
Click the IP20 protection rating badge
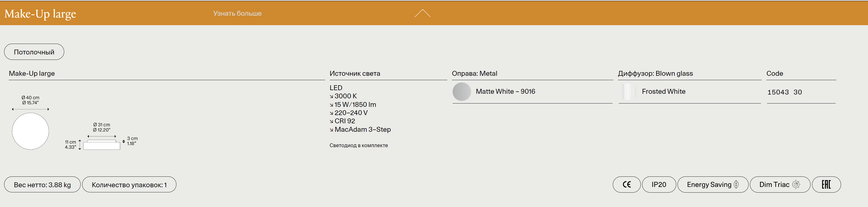[x=659, y=184]
